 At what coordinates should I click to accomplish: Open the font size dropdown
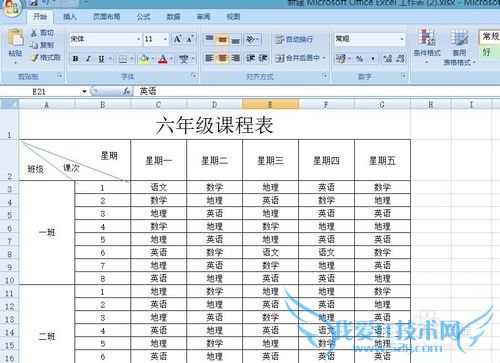[165, 39]
